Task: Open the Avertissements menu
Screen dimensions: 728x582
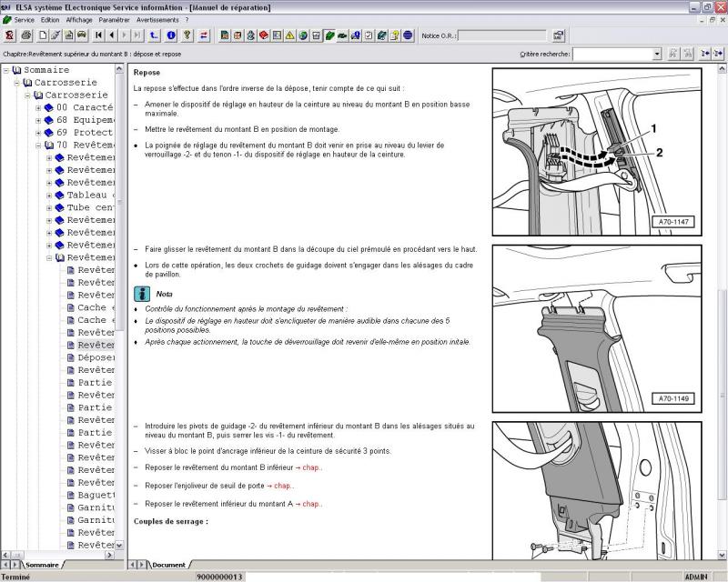Action: coord(157,20)
